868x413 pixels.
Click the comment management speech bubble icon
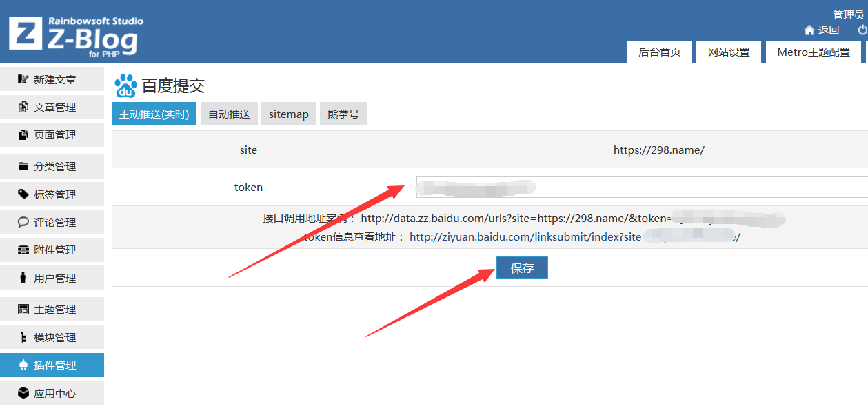23,222
